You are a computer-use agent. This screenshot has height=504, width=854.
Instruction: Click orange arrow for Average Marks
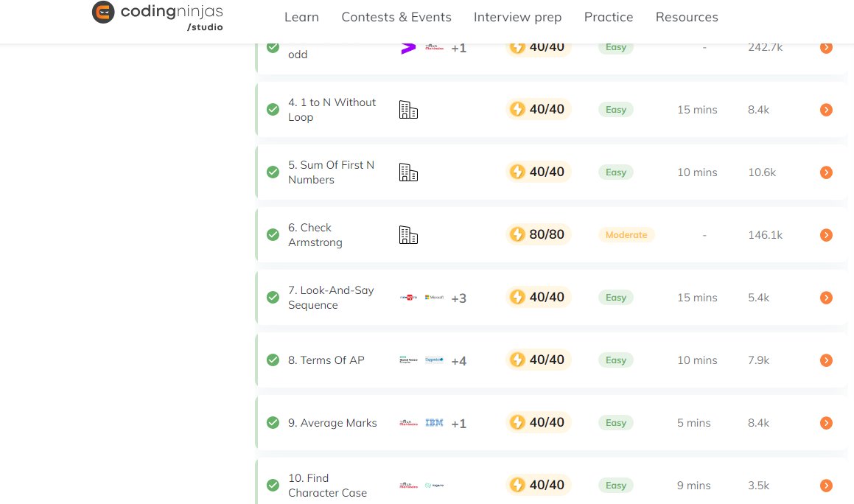click(x=826, y=423)
